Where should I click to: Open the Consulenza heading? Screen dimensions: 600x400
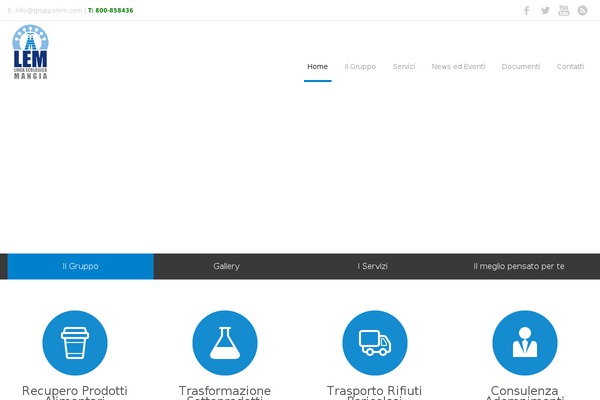pos(525,392)
